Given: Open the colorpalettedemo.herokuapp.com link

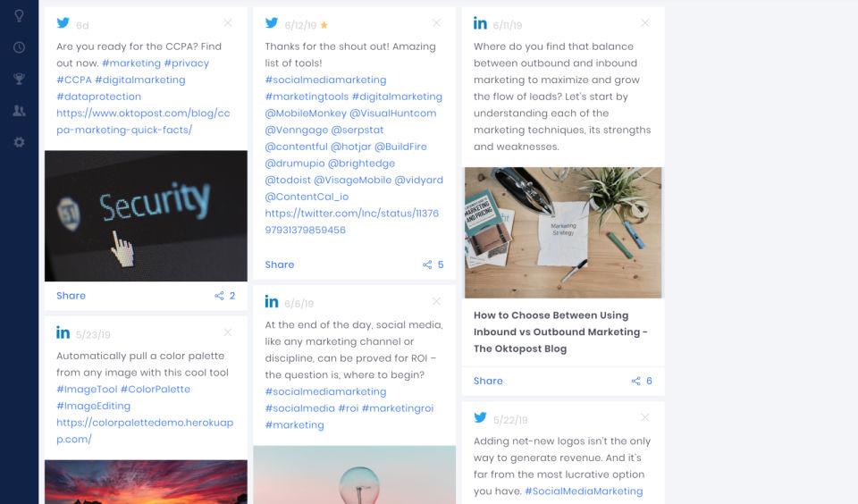Looking at the screenshot, I should [145, 431].
